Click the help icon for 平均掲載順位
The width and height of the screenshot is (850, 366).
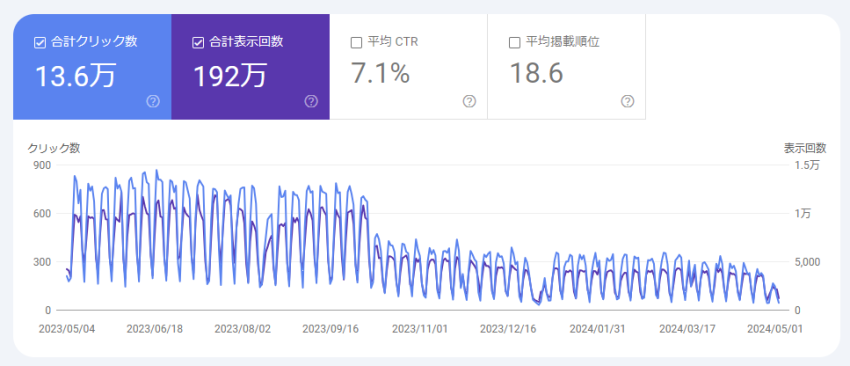coord(628,101)
